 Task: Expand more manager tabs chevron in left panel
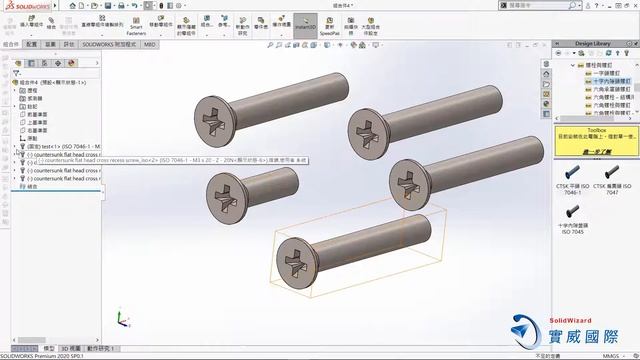(x=97, y=63)
